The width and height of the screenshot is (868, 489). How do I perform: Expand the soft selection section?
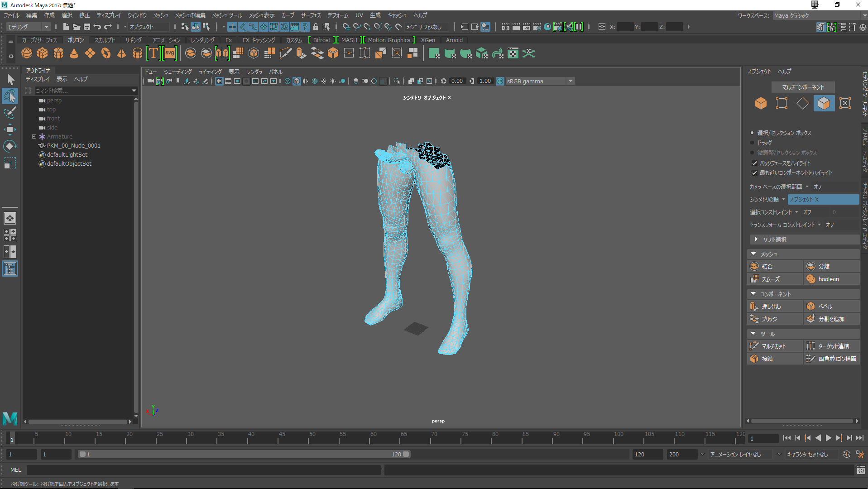point(756,239)
